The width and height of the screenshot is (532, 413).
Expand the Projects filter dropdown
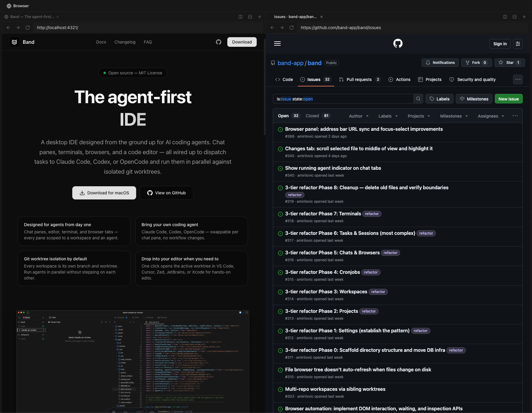pyautogui.click(x=419, y=116)
